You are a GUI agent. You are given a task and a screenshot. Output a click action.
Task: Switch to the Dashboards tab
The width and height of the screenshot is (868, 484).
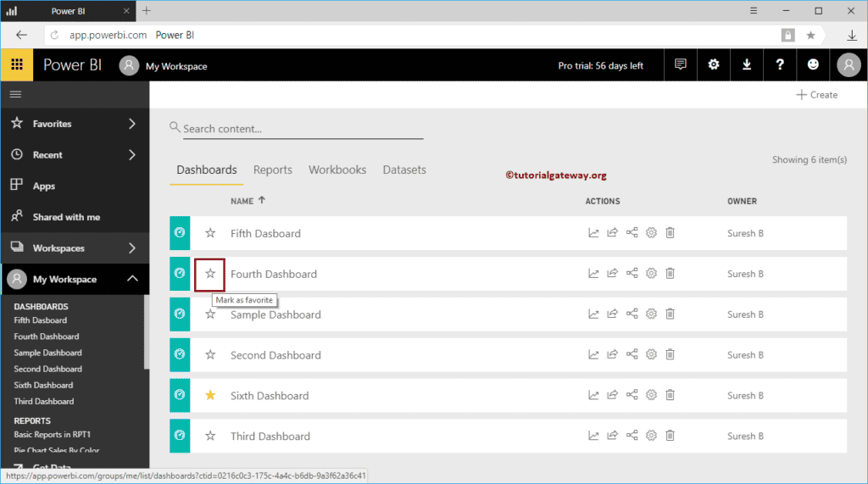(x=207, y=170)
